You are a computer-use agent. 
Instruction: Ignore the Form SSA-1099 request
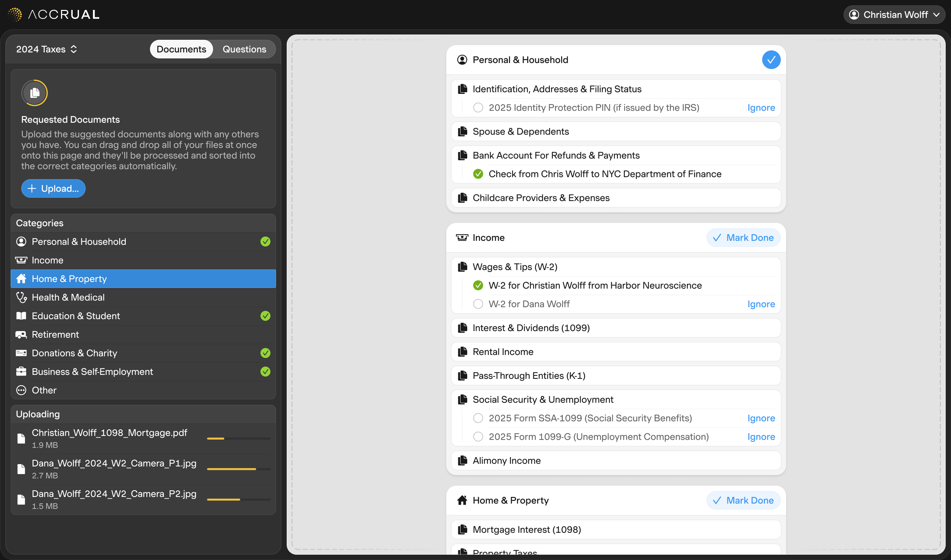(761, 418)
